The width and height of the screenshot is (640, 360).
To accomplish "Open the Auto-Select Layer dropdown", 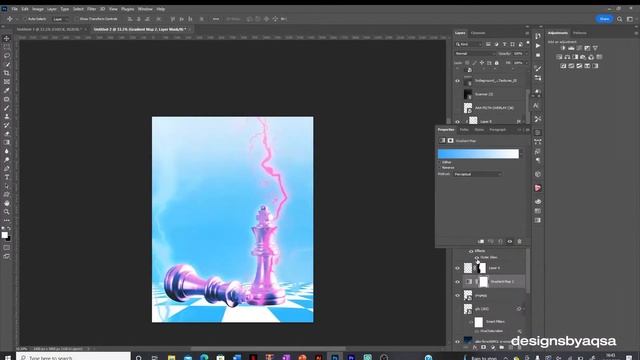I will (x=61, y=19).
